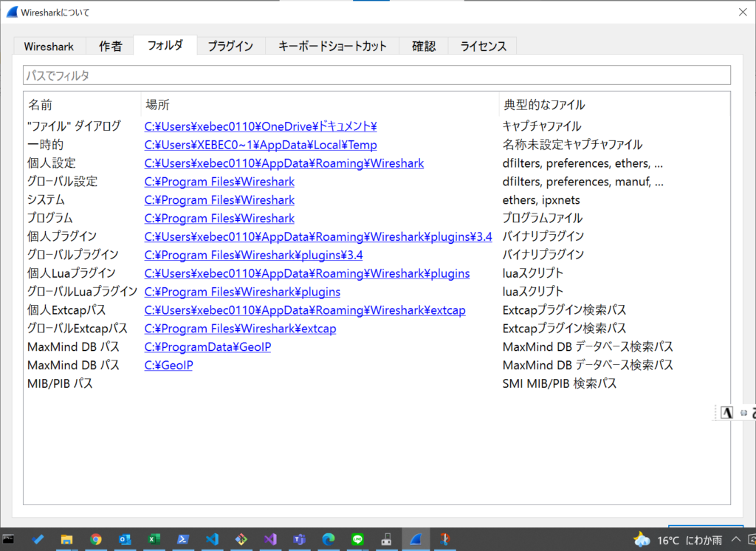The height and width of the screenshot is (551, 756).
Task: Open the command prompt taskbar icon
Action: click(x=8, y=539)
